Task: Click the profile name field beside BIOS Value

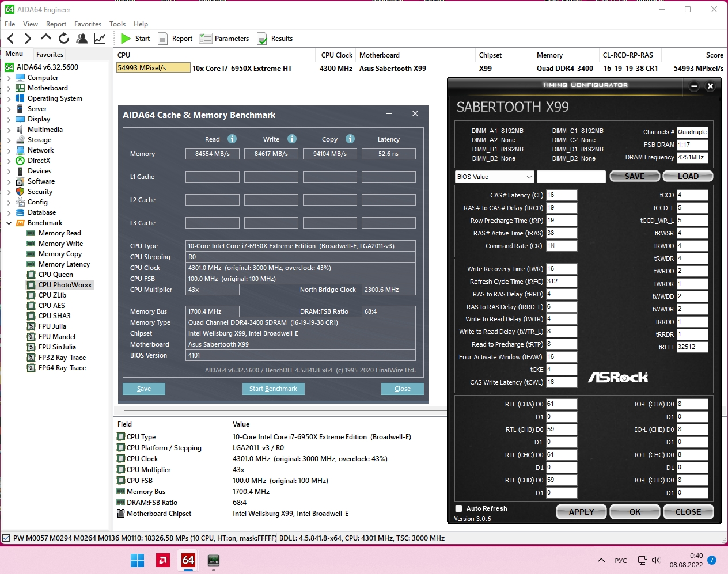Action: (x=571, y=177)
